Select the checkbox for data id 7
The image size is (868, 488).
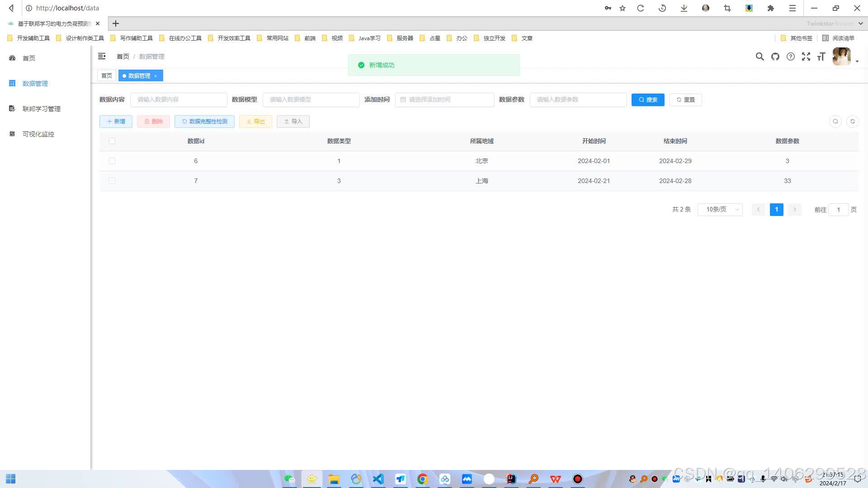112,181
